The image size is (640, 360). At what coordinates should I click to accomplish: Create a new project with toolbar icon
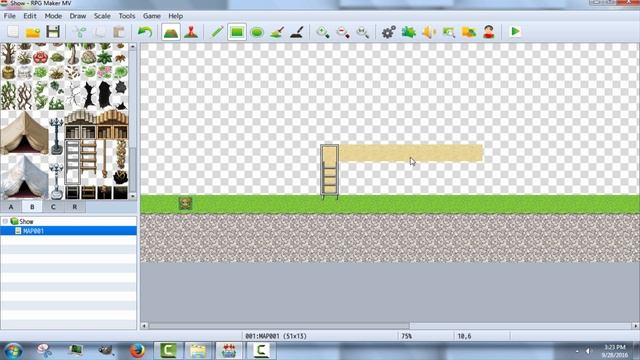(x=13, y=32)
